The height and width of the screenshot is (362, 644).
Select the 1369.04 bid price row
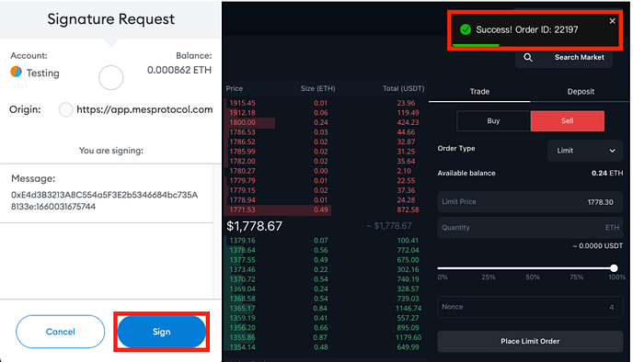pyautogui.click(x=326, y=289)
